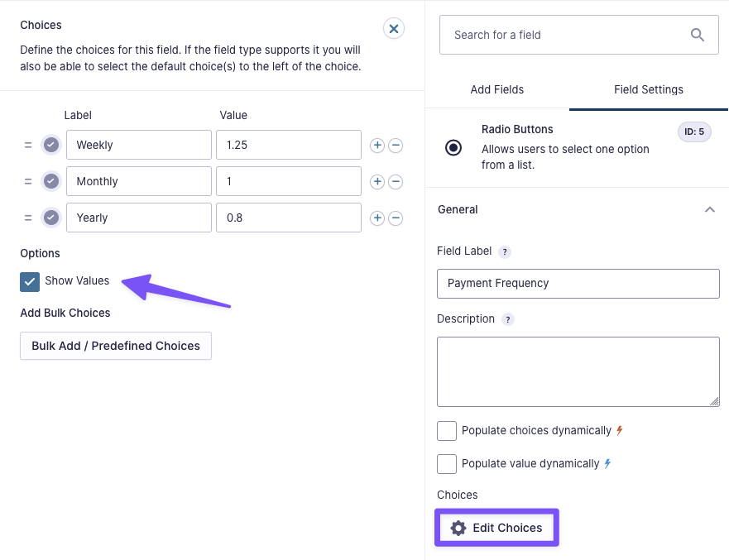
Task: Open Field Label help tooltip icon
Action: (x=505, y=251)
